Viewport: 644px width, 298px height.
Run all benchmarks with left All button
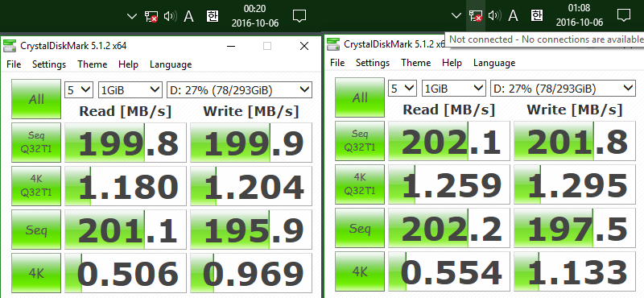coord(36,99)
